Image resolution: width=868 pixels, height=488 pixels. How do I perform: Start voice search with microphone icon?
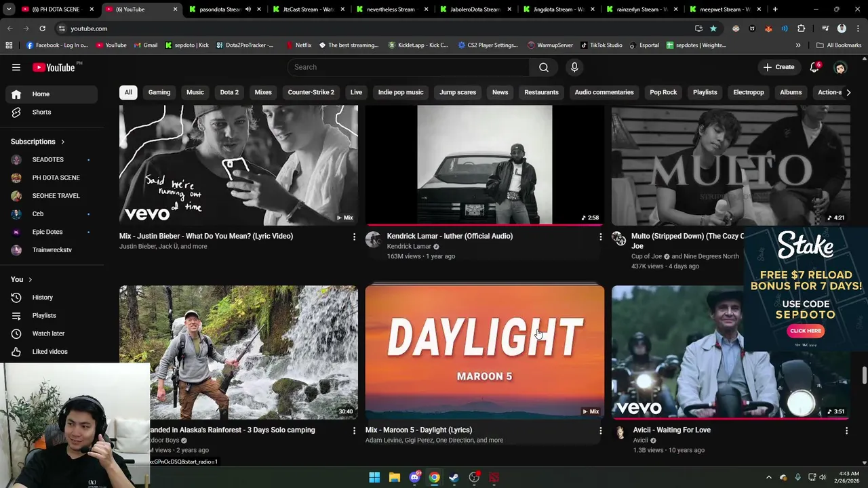click(574, 67)
